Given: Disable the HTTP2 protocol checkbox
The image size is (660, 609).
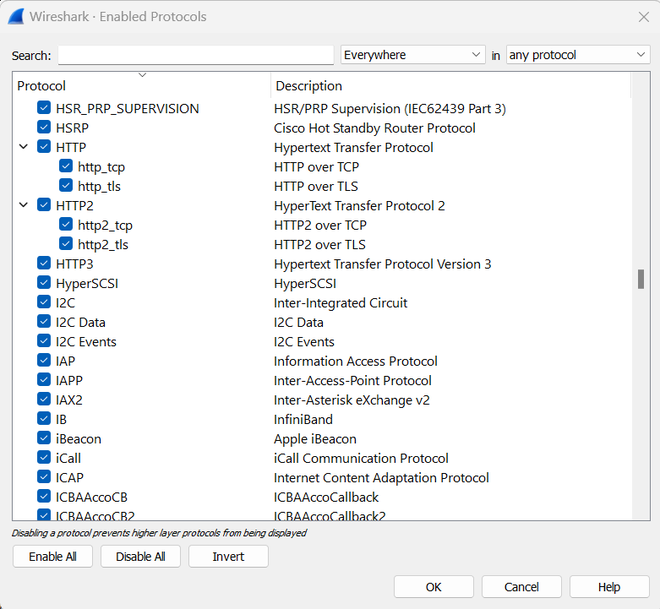Looking at the screenshot, I should (44, 205).
